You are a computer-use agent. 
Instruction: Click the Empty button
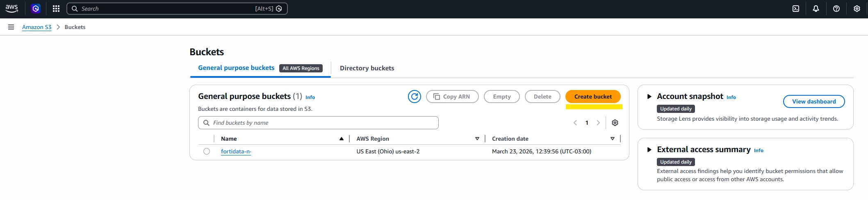point(502,97)
